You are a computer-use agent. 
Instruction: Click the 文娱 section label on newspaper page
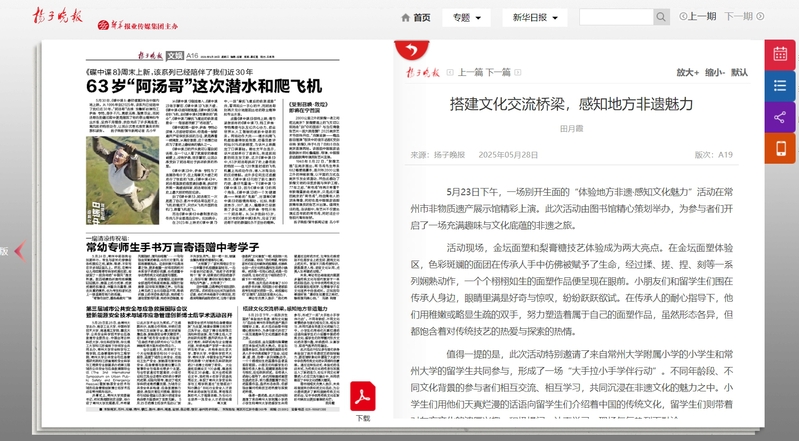pos(175,56)
